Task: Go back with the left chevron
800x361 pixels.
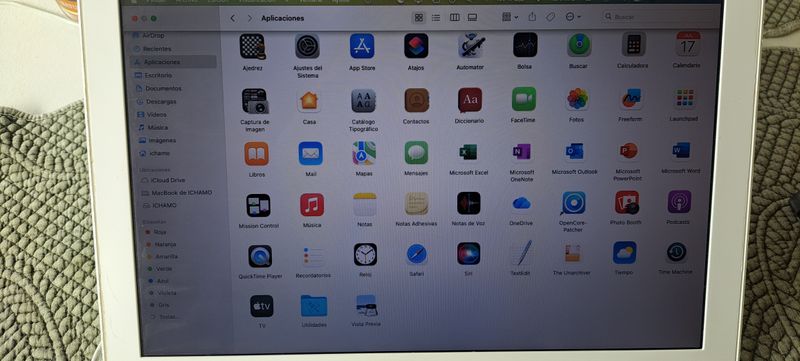Action: 233,18
